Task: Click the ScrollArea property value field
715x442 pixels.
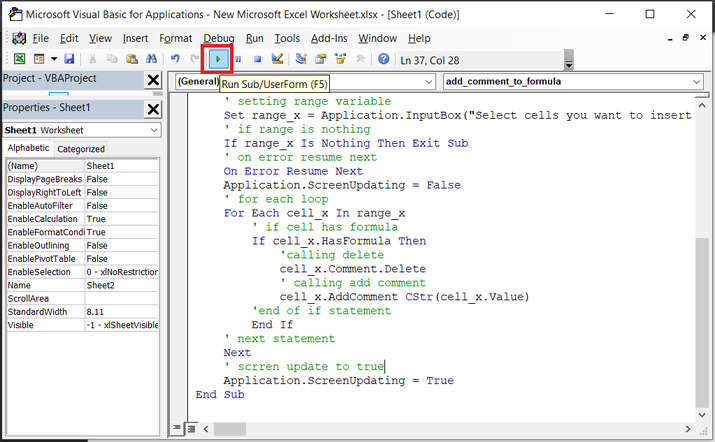Action: pyautogui.click(x=121, y=298)
